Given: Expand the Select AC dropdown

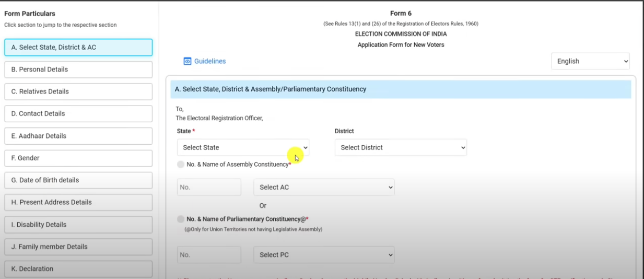Looking at the screenshot, I should tap(324, 187).
